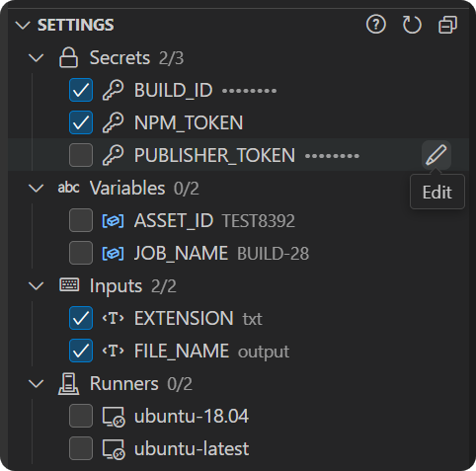
Task: Select the Runners 0/2 tree label
Action: [141, 384]
